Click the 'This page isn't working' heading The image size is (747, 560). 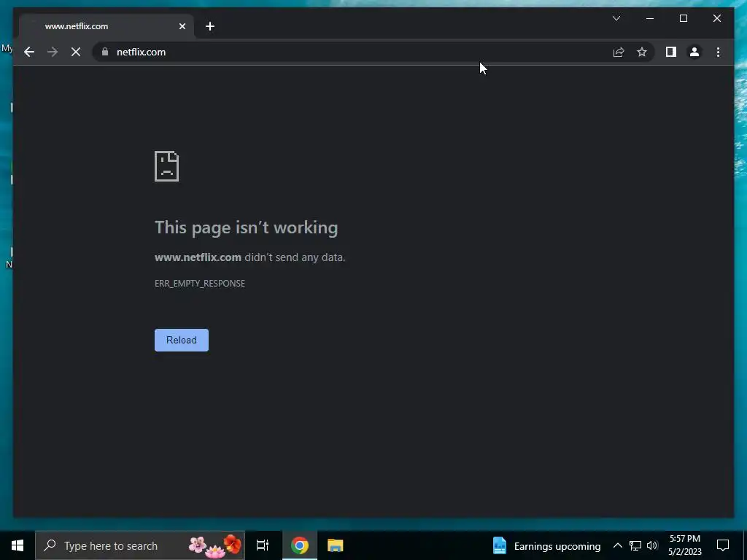[247, 227]
